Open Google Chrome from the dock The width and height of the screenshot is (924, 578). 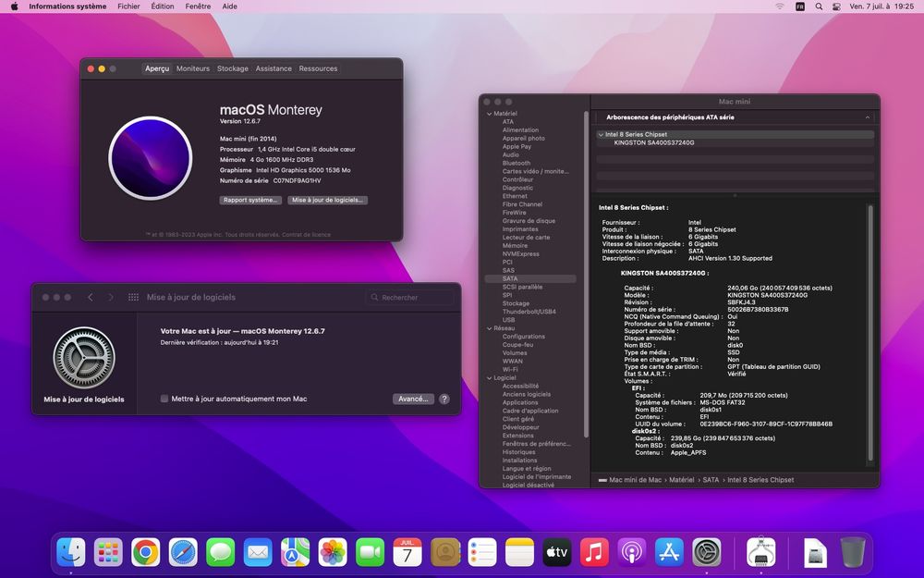click(145, 552)
